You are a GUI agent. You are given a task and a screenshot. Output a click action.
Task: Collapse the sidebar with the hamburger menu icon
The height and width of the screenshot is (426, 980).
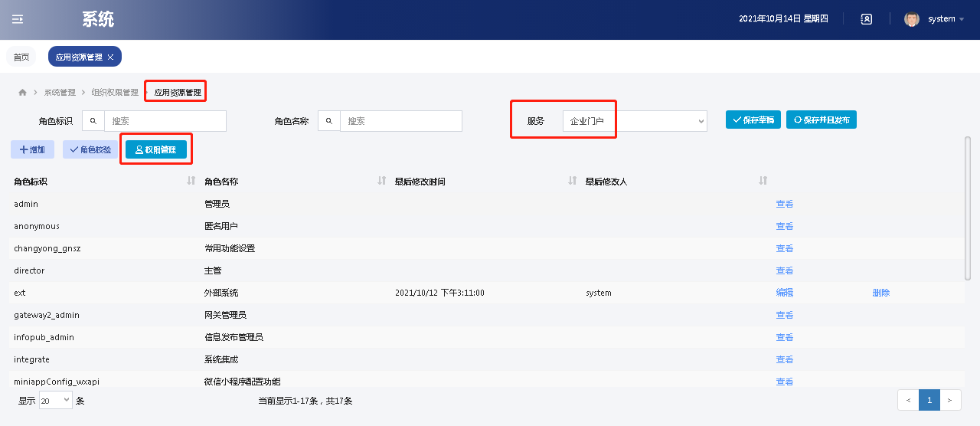(18, 19)
